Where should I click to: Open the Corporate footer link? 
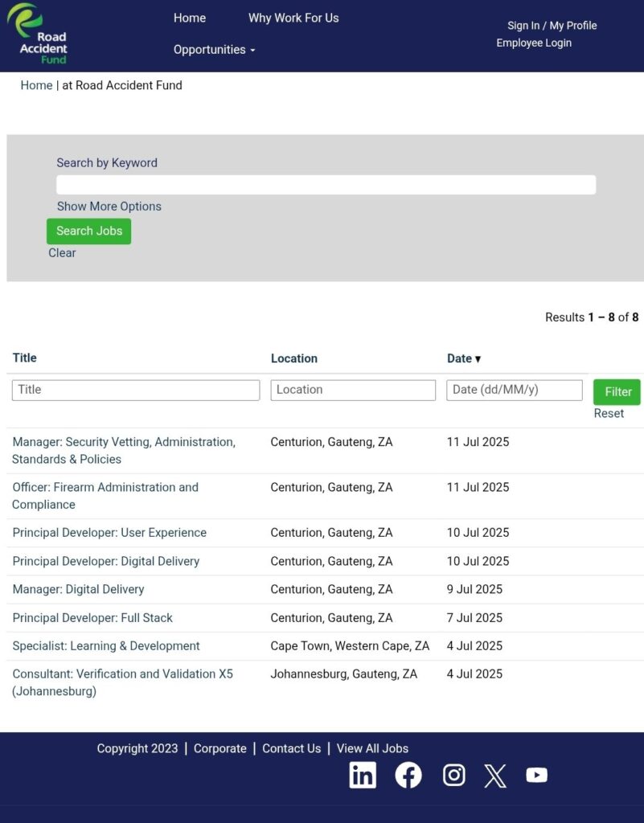220,748
